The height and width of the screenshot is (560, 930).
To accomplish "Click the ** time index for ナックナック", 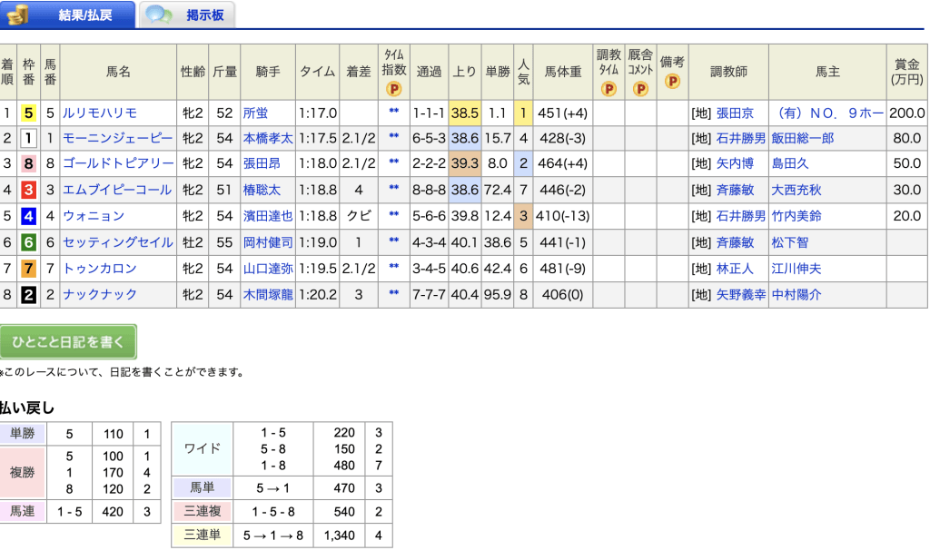I will 394,293.
